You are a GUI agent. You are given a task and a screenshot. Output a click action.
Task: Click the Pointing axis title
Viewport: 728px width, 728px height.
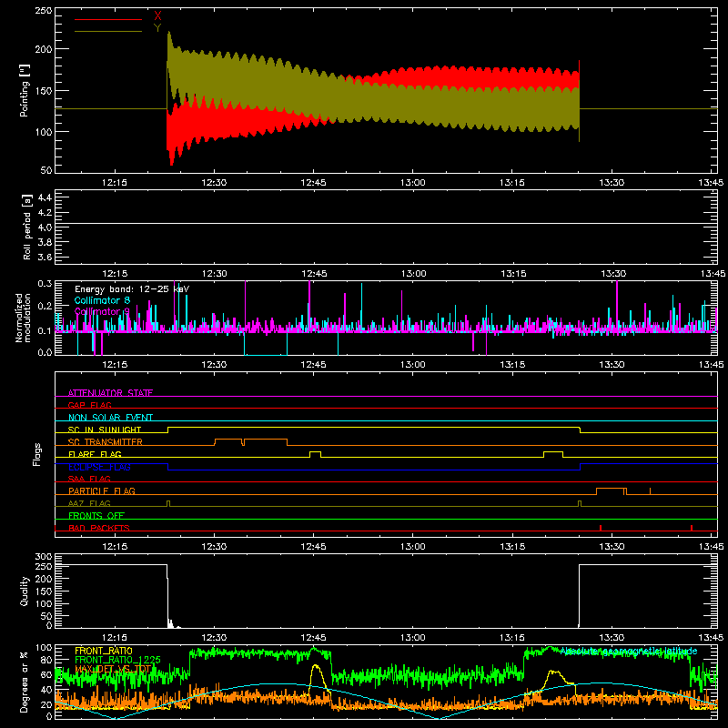(x=25, y=90)
